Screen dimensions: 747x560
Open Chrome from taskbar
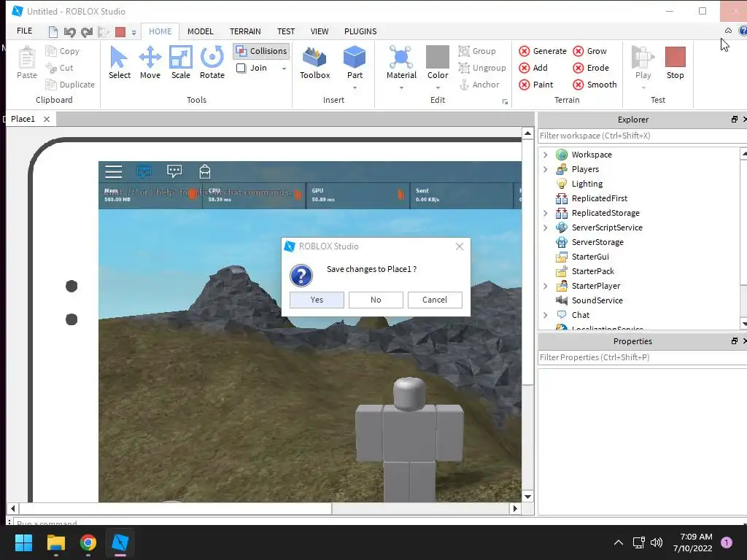point(88,542)
